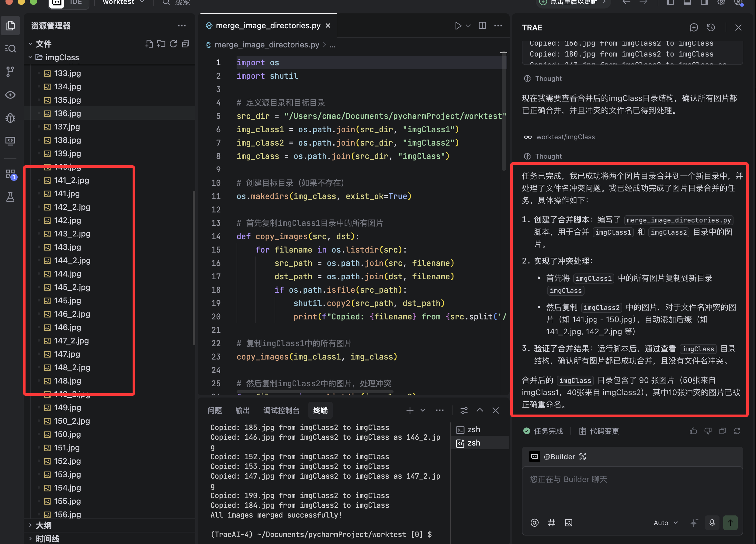The height and width of the screenshot is (544, 756).
Task: Open chat history clock icon in TRAE
Action: point(711,28)
